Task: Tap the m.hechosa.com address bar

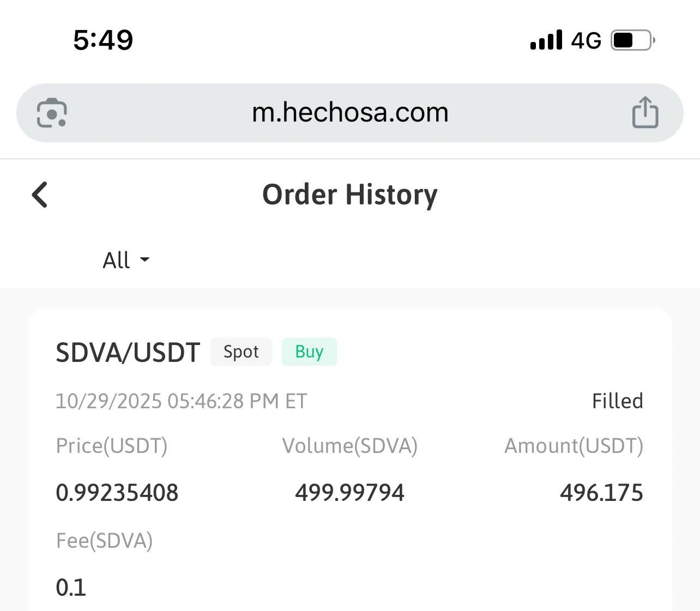Action: [x=350, y=113]
